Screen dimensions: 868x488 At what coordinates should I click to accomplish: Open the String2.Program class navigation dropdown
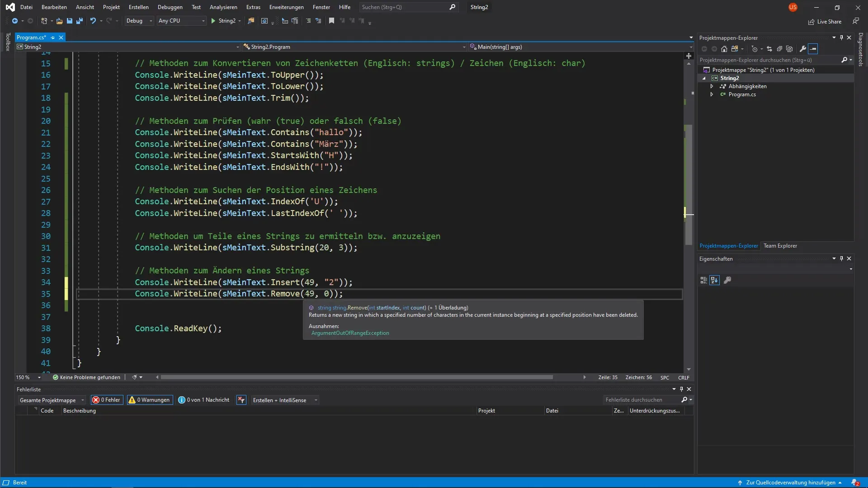pyautogui.click(x=354, y=47)
